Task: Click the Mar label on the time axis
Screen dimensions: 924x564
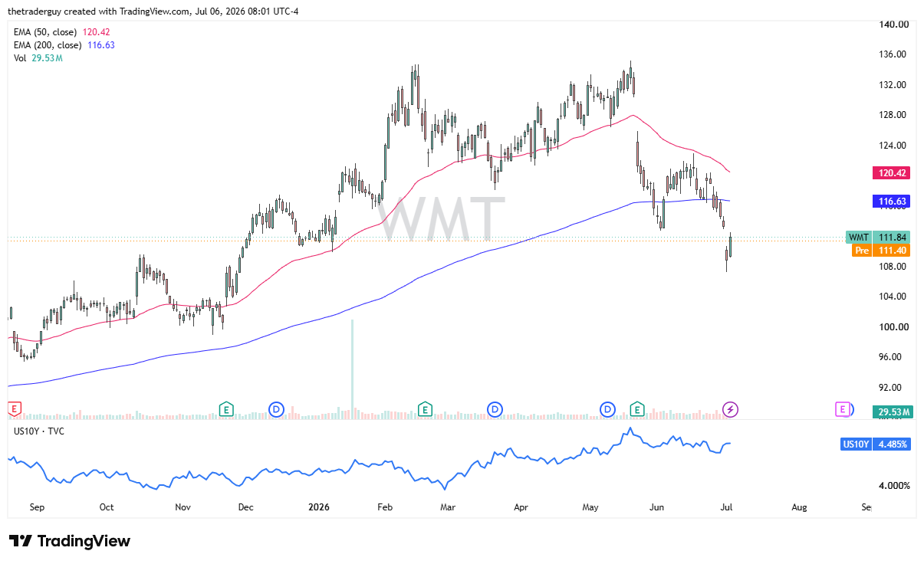Action: (x=449, y=507)
